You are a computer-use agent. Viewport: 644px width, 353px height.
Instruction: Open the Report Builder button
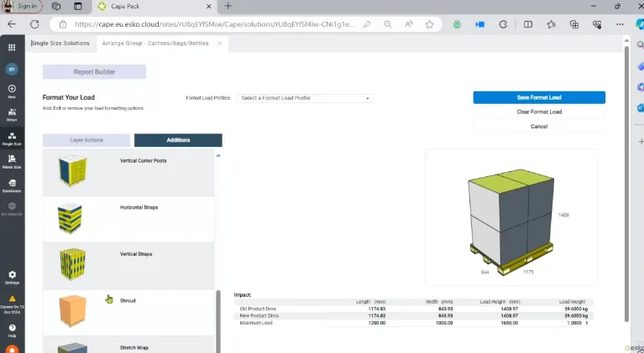[94, 72]
